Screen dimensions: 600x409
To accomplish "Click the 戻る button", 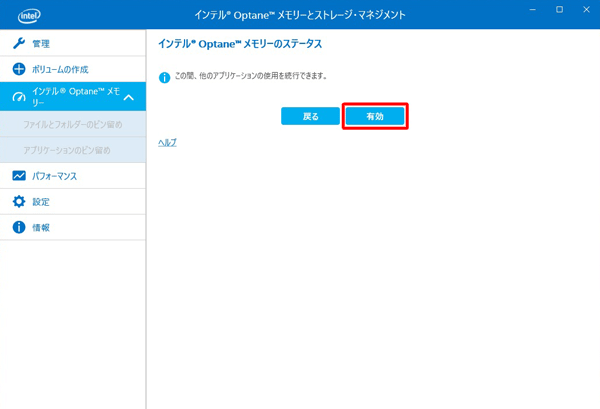I will [310, 116].
